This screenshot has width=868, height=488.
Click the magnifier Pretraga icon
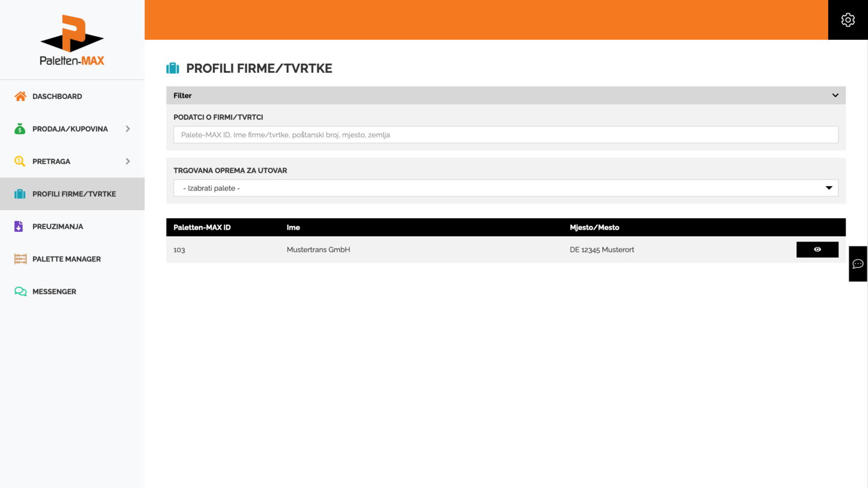(20, 161)
